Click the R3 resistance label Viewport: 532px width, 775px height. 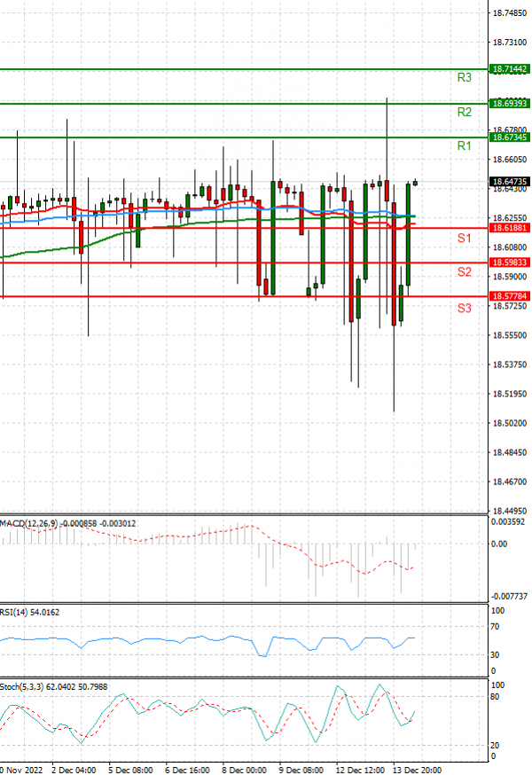click(x=464, y=78)
